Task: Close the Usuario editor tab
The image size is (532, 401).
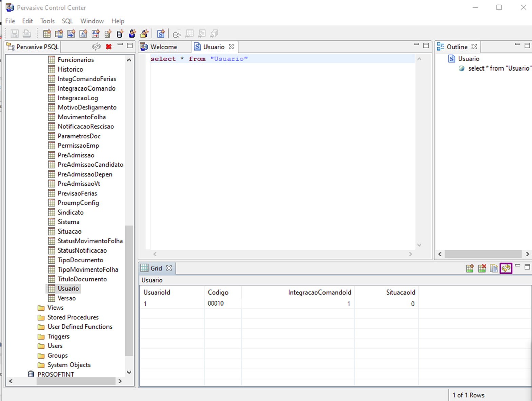Action: click(x=232, y=47)
